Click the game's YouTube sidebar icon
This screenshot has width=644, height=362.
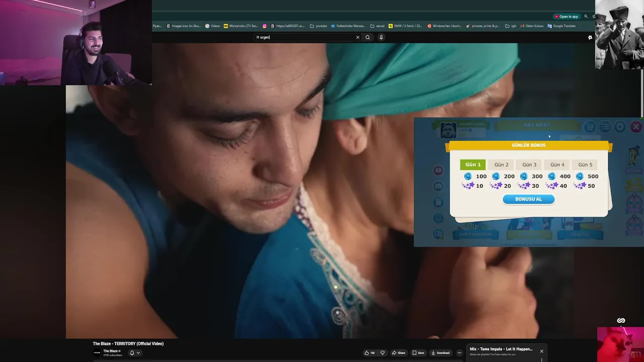(438, 170)
